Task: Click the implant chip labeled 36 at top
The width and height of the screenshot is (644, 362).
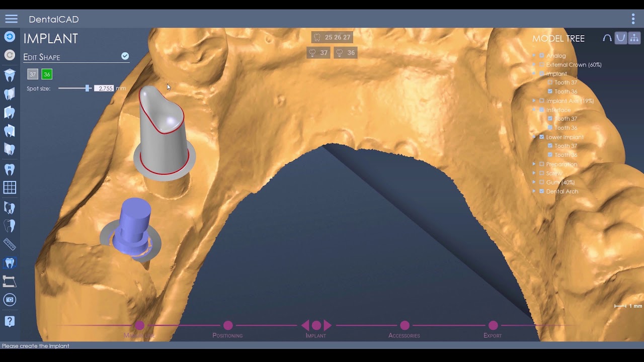Action: point(346,53)
